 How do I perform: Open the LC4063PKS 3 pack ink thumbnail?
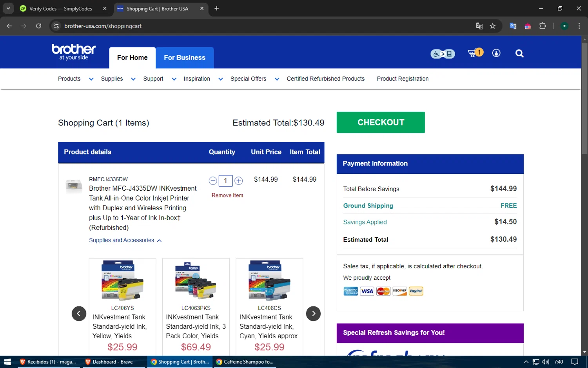[196, 281]
